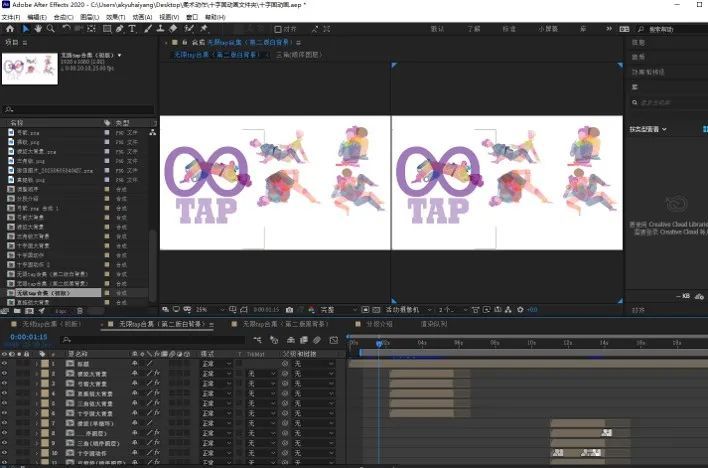
Task: Open the view layout count dropdown
Action: (x=452, y=310)
